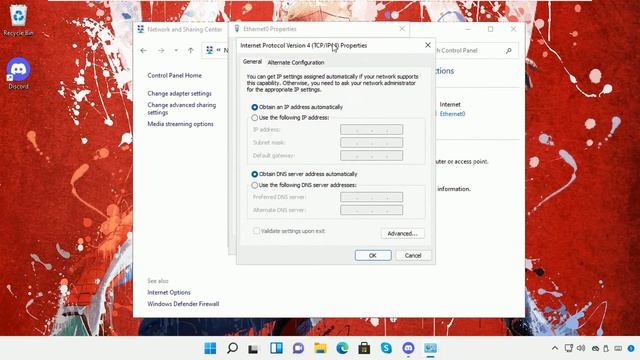Open the Discord desktop shortcut

[18, 73]
